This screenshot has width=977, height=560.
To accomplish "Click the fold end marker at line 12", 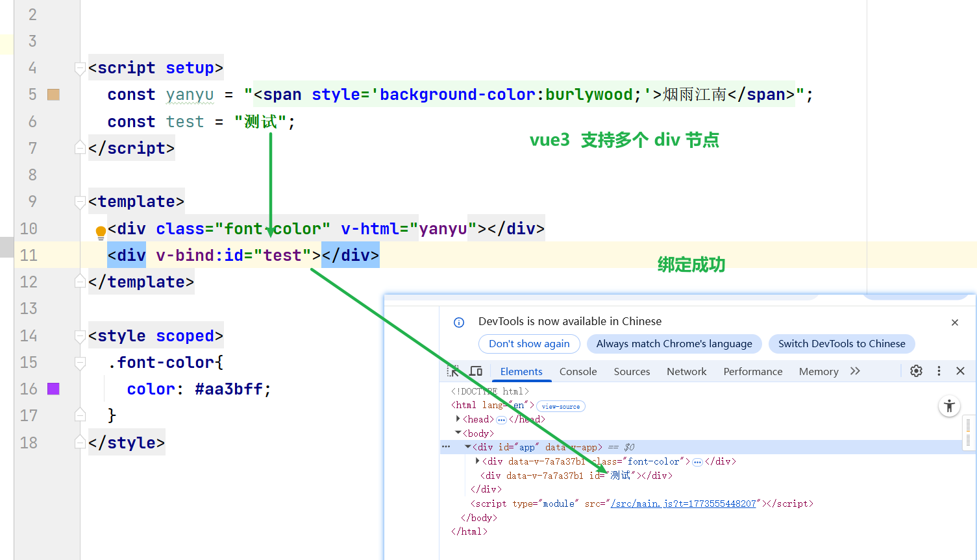I will pos(80,281).
